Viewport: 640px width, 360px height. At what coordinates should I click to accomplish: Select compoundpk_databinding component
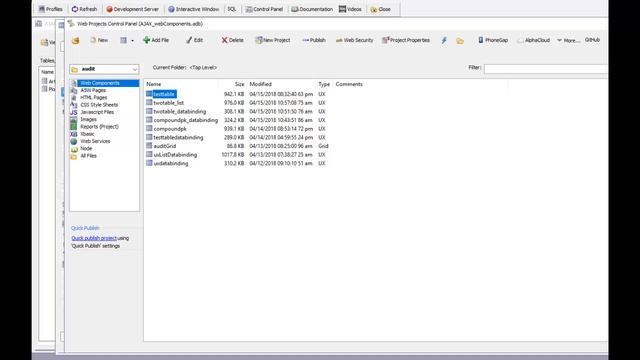pos(186,120)
